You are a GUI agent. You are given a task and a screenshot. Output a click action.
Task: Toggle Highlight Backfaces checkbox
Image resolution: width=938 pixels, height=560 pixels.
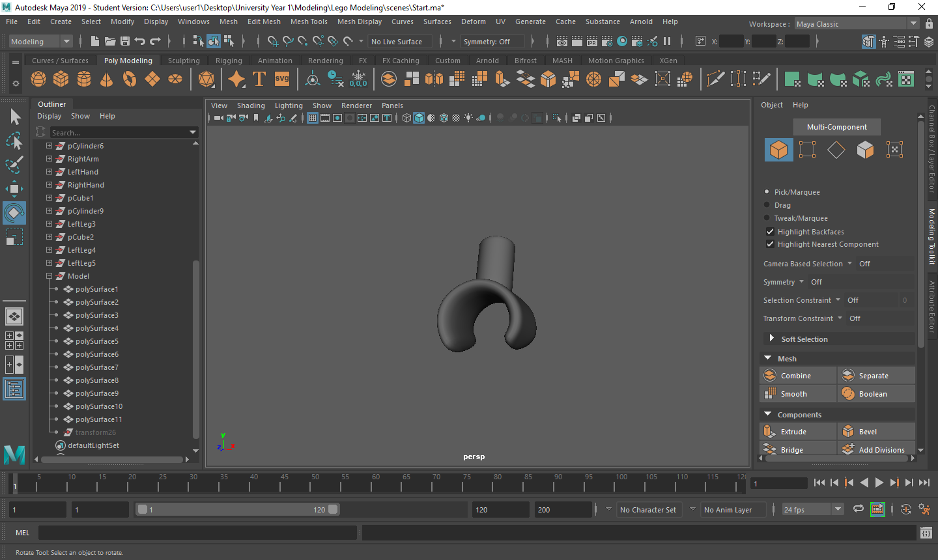771,232
